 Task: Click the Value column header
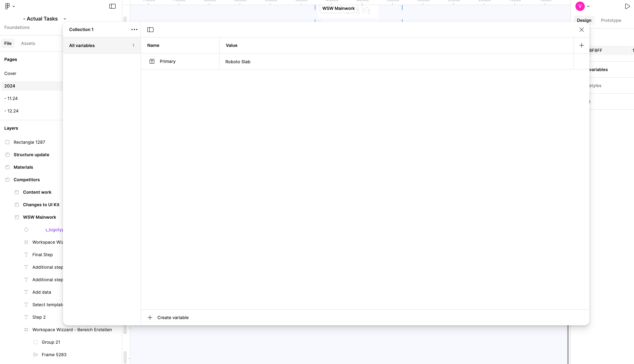[231, 45]
